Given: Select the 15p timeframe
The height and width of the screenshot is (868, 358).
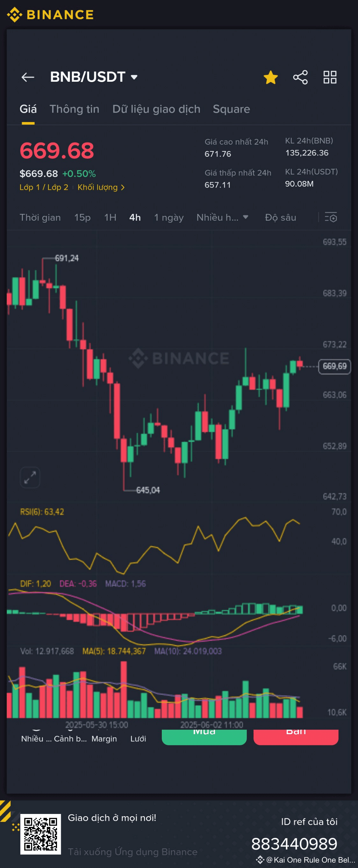Looking at the screenshot, I should 82,218.
